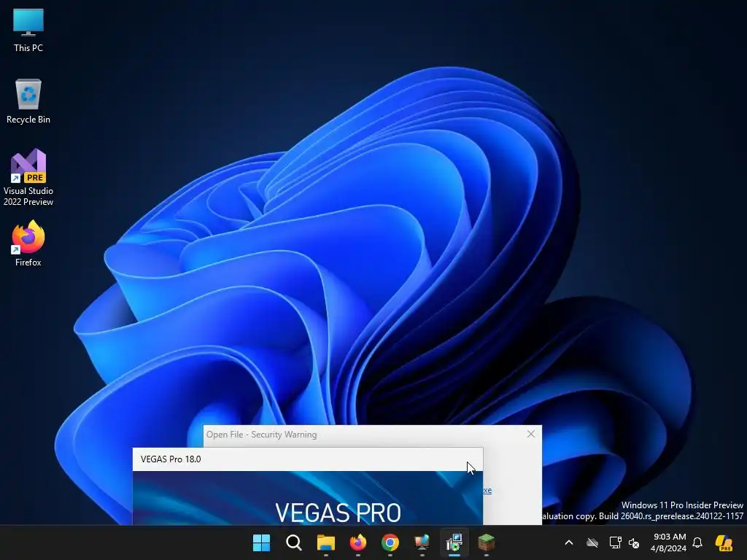
Task: Open the notifications bell
Action: pyautogui.click(x=697, y=542)
